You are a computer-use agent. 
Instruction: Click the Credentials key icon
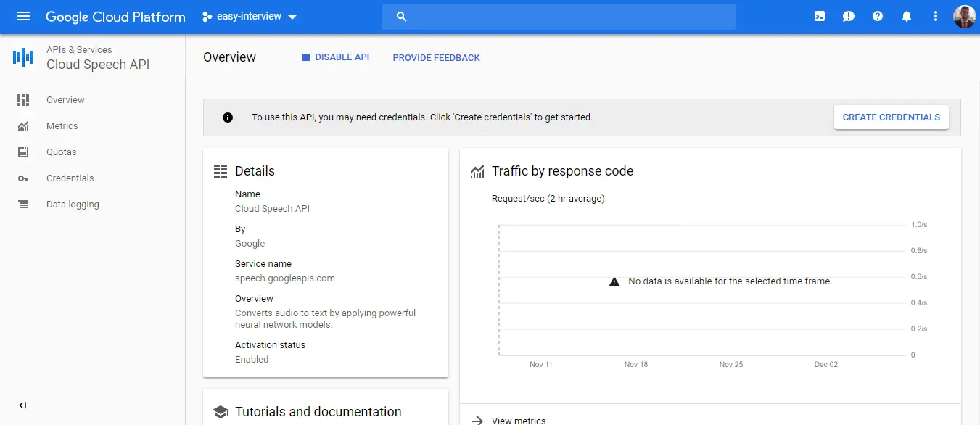click(23, 178)
